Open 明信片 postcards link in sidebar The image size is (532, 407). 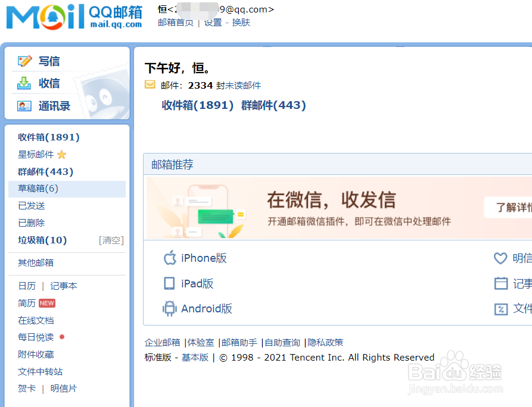coord(63,389)
